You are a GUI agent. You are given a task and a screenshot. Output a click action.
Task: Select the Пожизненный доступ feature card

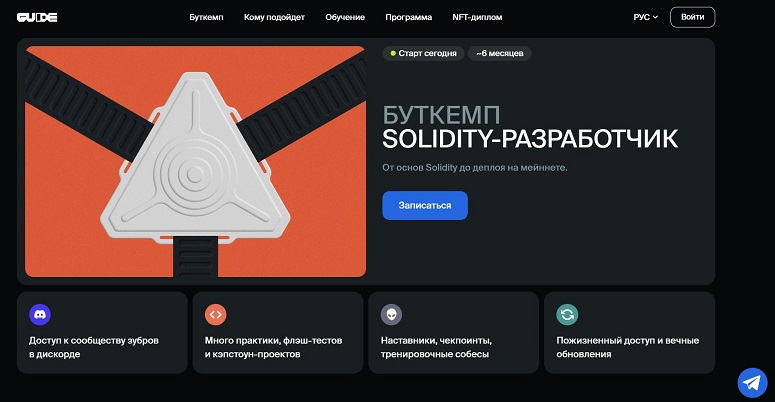(629, 333)
